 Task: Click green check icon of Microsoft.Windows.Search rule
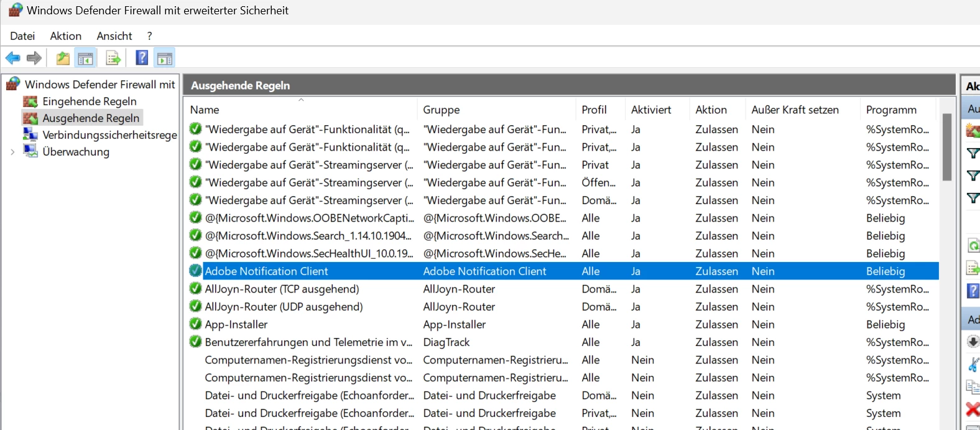195,235
